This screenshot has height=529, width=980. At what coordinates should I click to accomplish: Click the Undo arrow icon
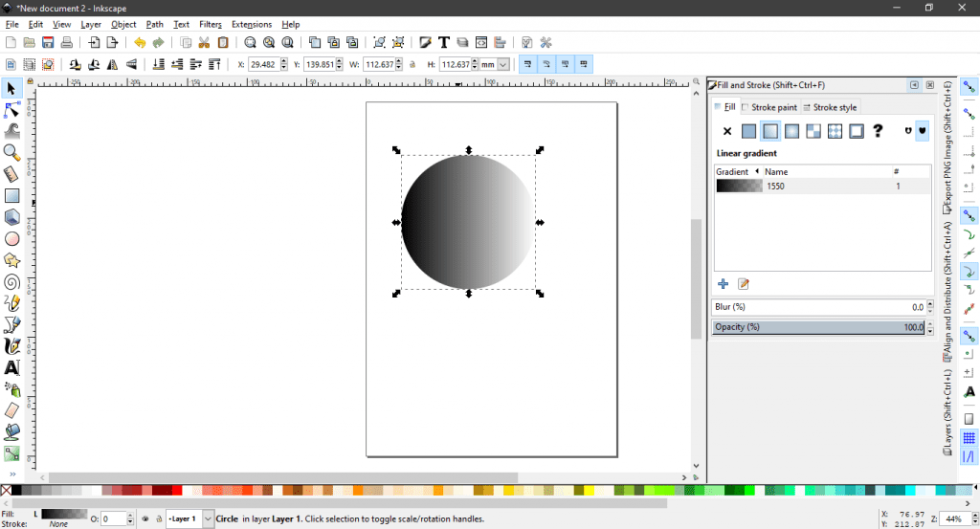click(140, 43)
